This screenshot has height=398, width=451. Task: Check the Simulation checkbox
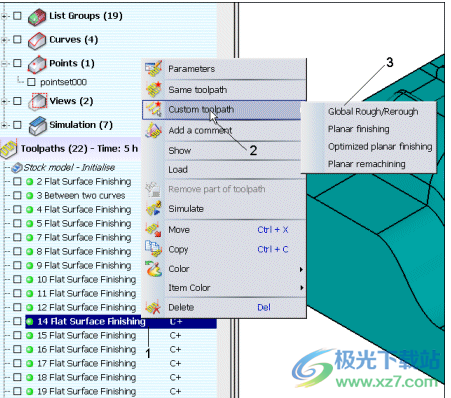17,125
